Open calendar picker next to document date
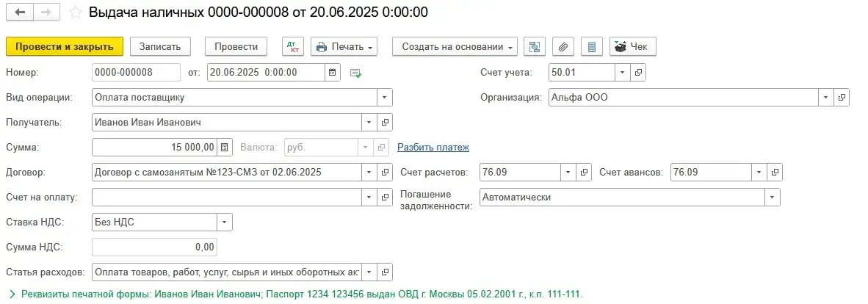This screenshot has width=868, height=304. tap(333, 73)
